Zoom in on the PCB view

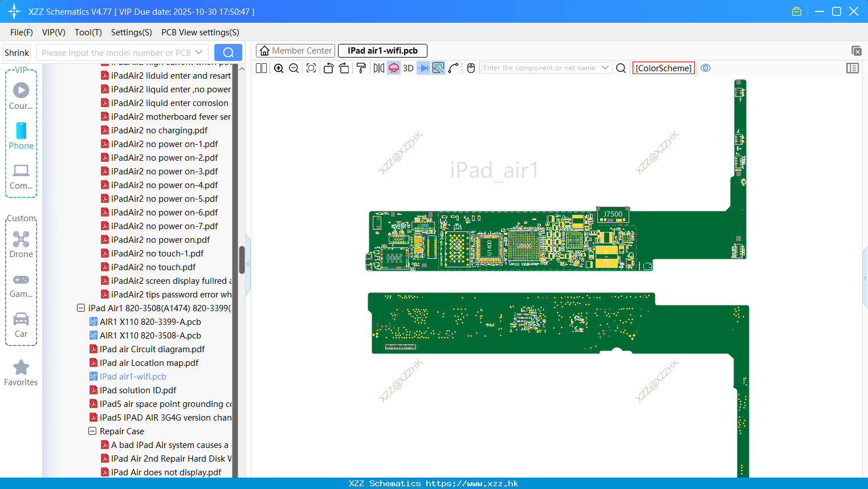279,68
